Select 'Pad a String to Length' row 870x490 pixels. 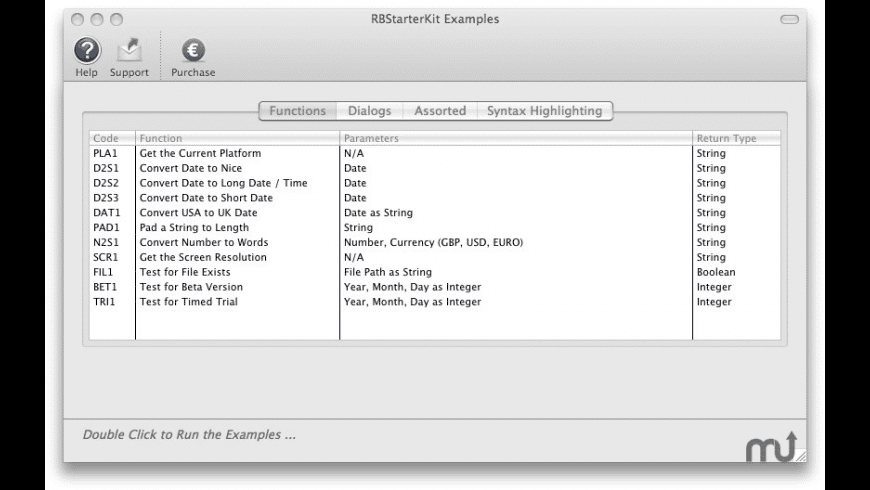(435, 228)
